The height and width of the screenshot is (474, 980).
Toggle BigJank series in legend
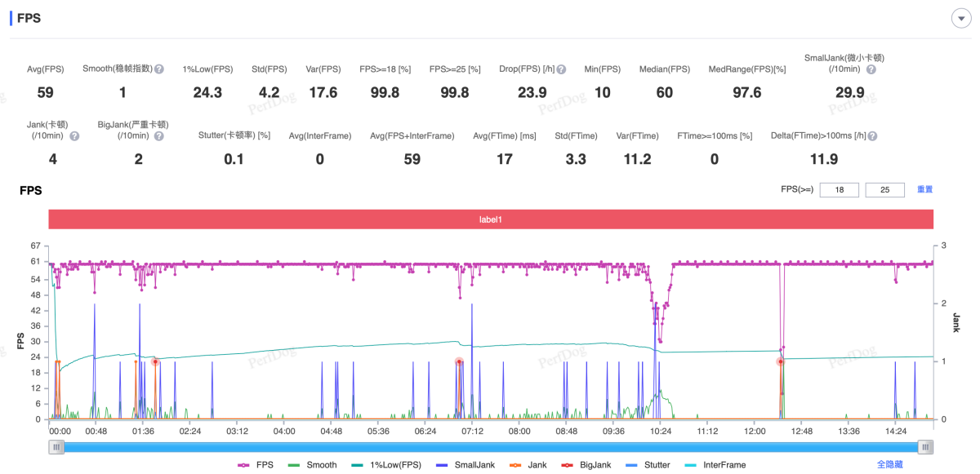[x=585, y=465]
